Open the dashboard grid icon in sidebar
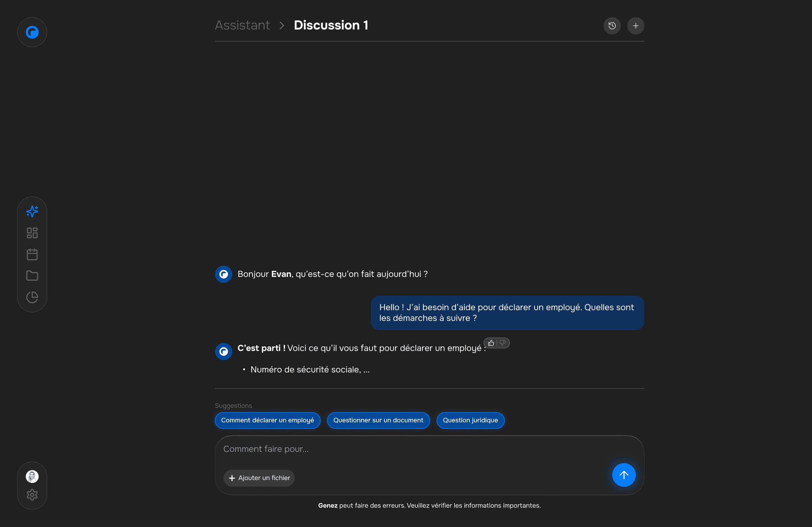Image resolution: width=812 pixels, height=527 pixels. pos(32,233)
